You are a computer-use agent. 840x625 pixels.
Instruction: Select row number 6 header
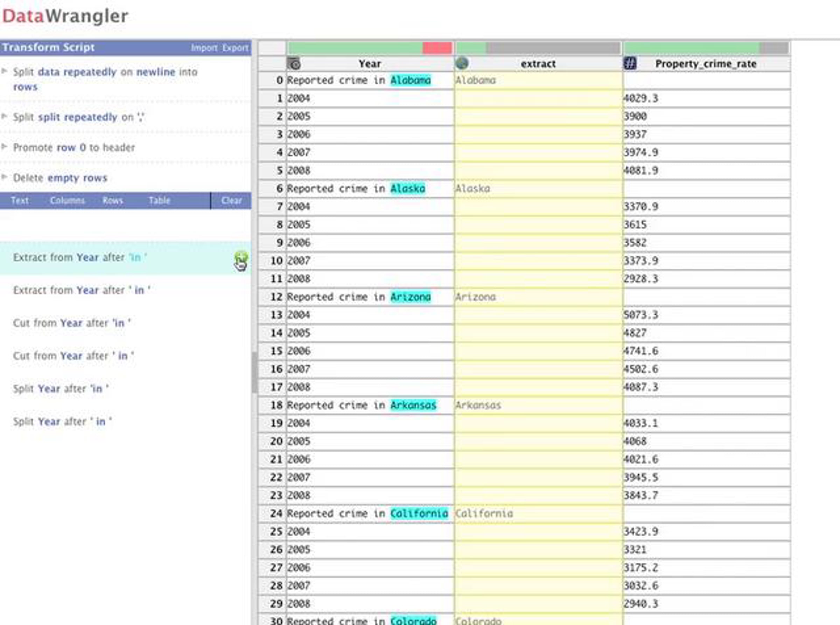[x=272, y=188]
